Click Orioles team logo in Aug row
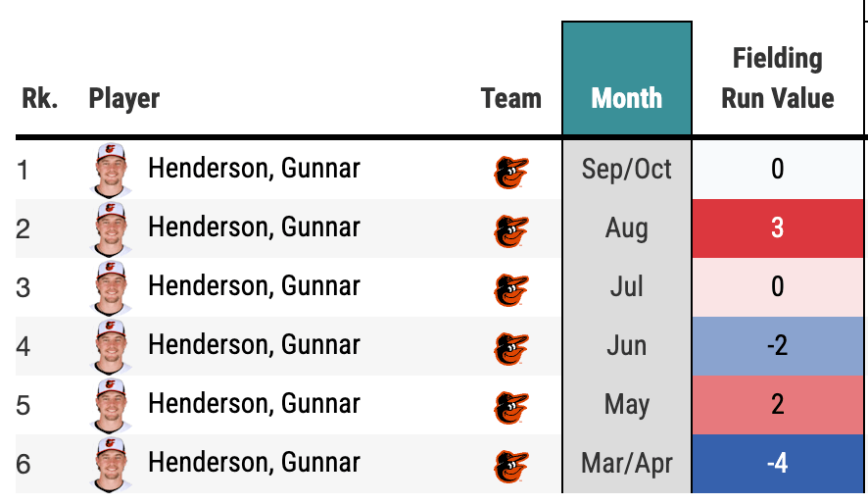 [x=510, y=230]
